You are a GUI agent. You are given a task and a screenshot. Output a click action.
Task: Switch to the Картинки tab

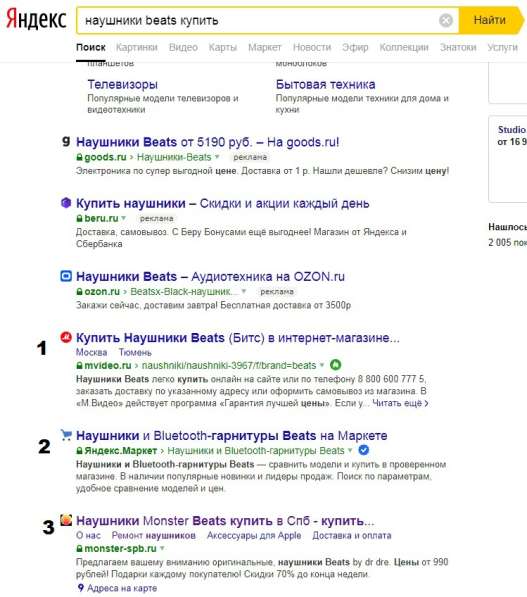137,47
